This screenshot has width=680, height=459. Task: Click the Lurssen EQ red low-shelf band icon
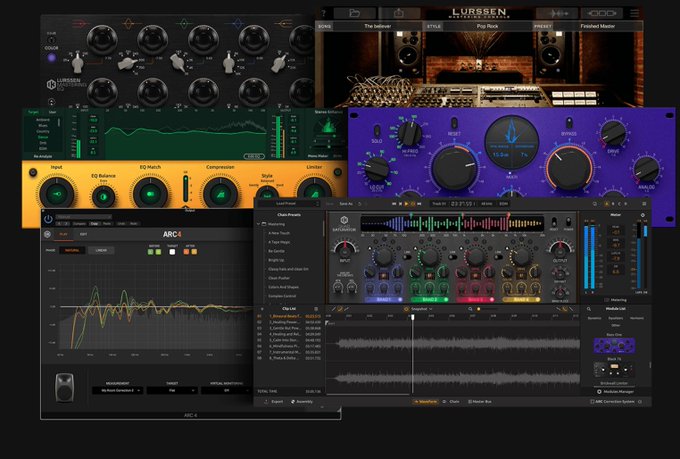point(79,23)
